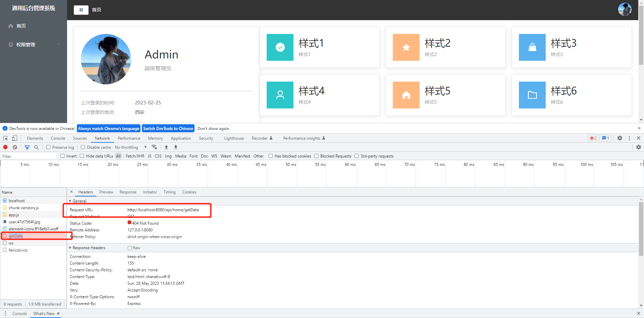Enable the Preserve log checkbox

point(49,147)
